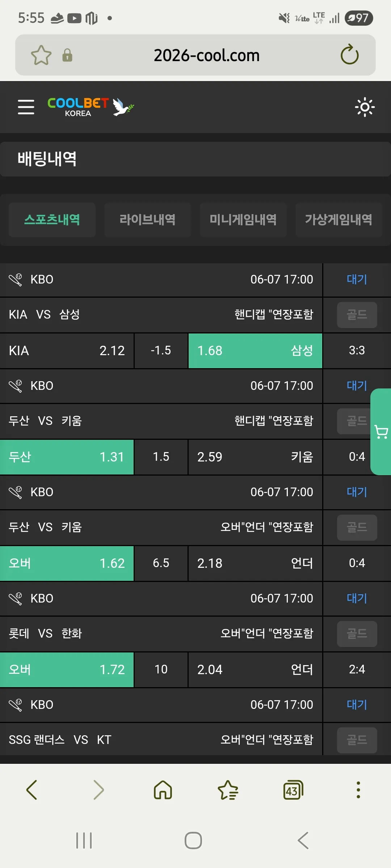The image size is (391, 868).
Task: Bookmark the page with the star icon
Action: click(x=41, y=55)
